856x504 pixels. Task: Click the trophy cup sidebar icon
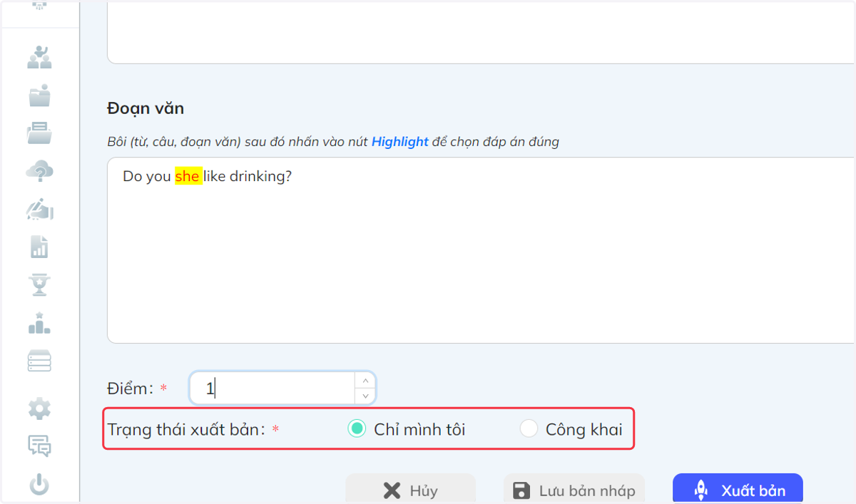tap(39, 284)
